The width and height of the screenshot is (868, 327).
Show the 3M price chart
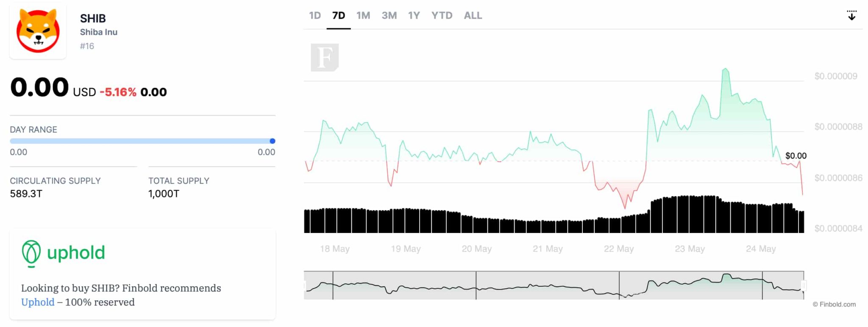click(x=389, y=16)
